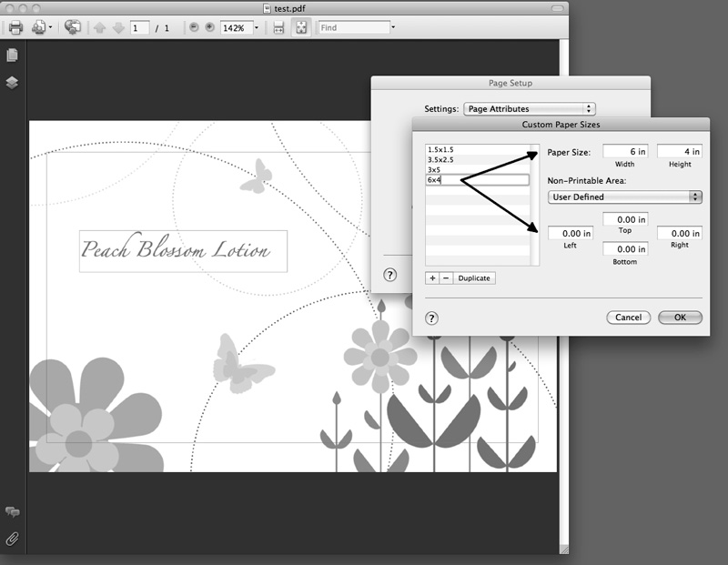
Task: Click the zoom out minus button
Action: click(x=194, y=27)
